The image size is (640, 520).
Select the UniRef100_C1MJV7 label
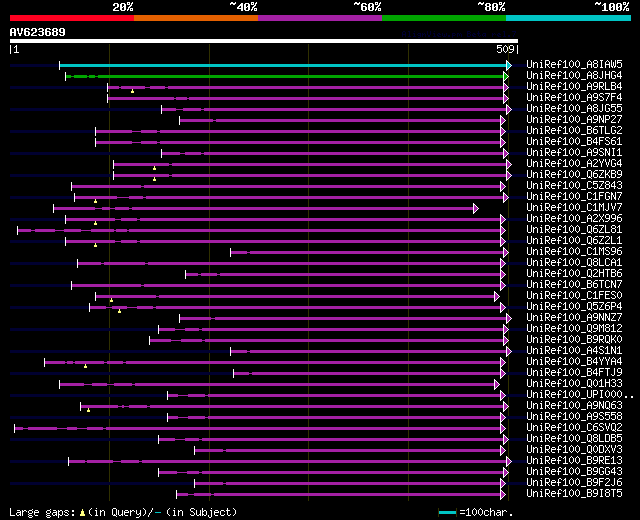pos(574,208)
